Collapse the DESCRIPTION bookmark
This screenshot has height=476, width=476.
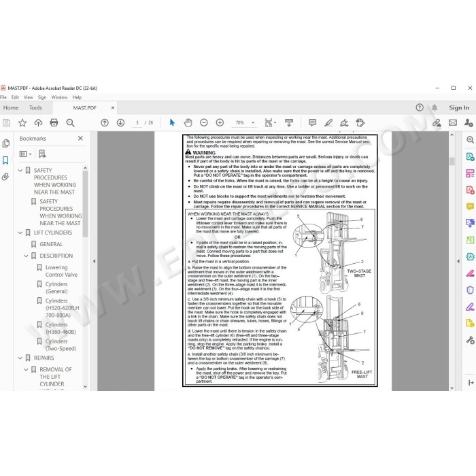pos(26,256)
